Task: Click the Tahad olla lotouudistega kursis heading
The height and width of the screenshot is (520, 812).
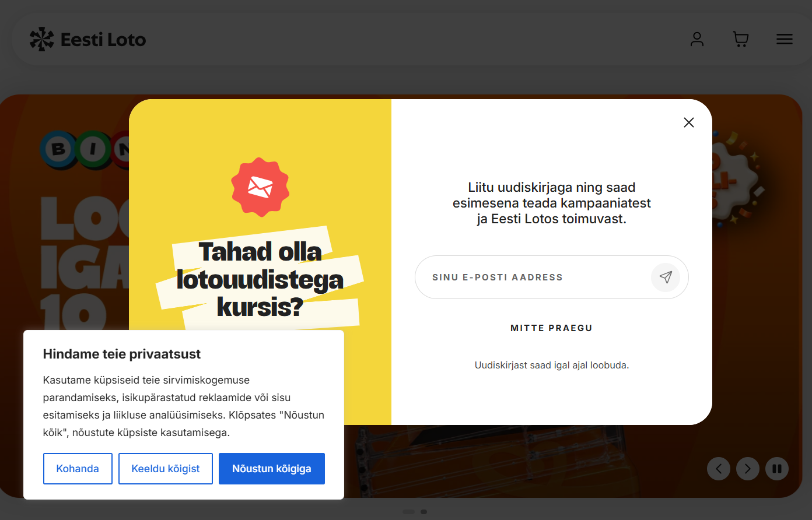Action: 260,279
